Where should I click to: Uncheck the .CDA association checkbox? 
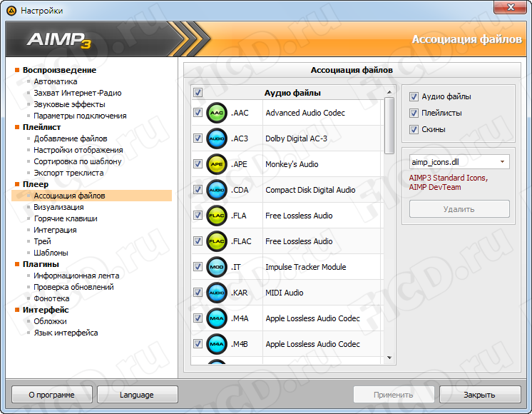[x=198, y=189]
